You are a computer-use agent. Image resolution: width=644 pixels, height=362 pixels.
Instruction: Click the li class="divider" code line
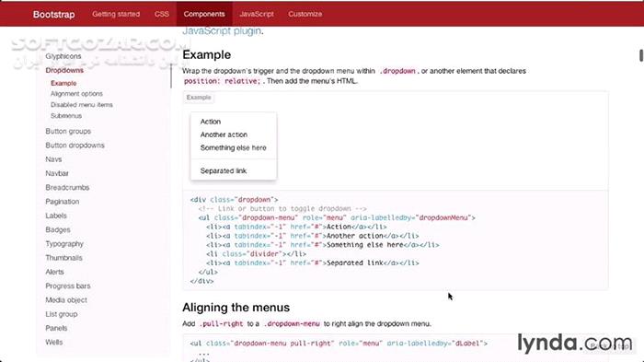(257, 254)
